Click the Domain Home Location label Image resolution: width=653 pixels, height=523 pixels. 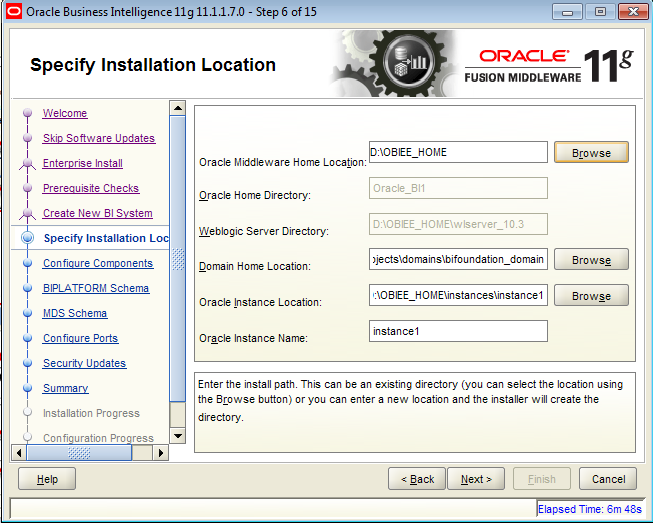tap(255, 266)
